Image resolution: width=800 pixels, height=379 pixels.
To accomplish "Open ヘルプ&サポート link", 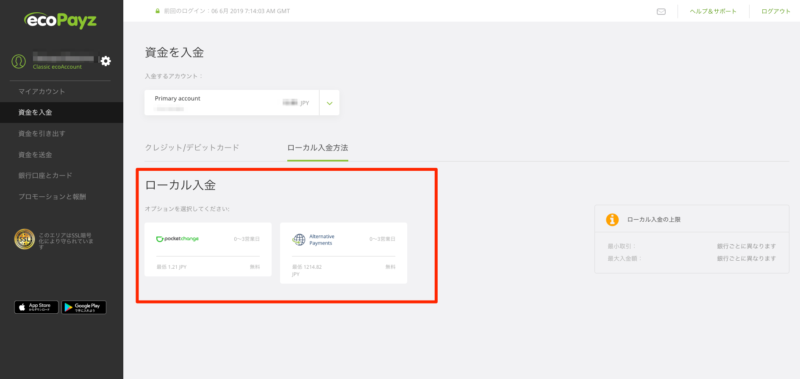I will coord(713,11).
